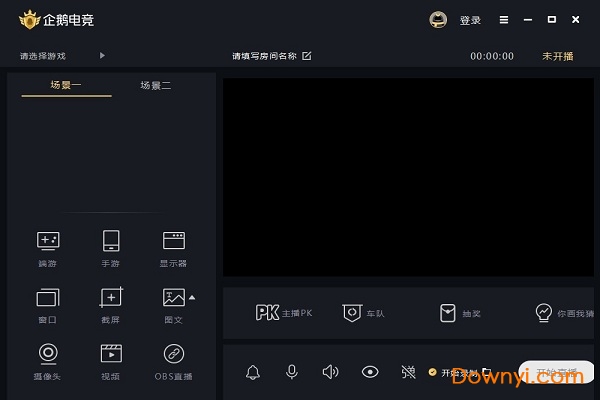The height and width of the screenshot is (400, 600).
Task: Click the 登录 login link
Action: pos(470,20)
